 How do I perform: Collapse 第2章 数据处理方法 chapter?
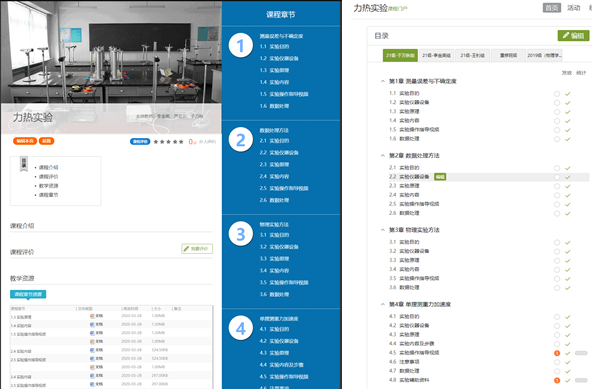[x=382, y=156]
